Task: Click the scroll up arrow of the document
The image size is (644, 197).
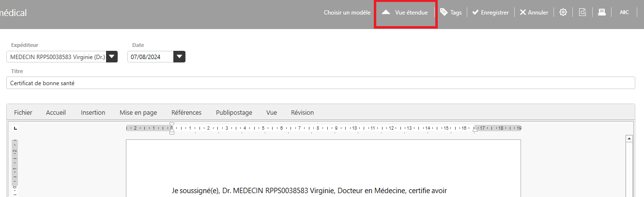Action: (629, 139)
